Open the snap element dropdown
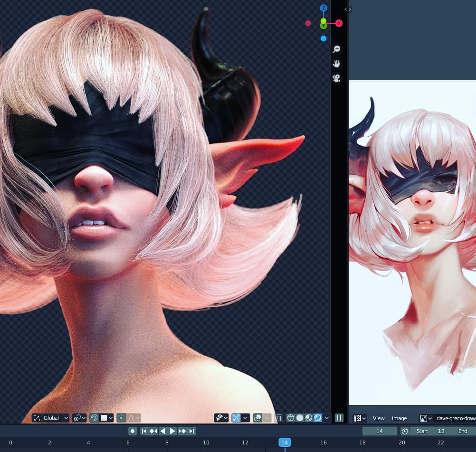The image size is (476, 452). [x=106, y=418]
